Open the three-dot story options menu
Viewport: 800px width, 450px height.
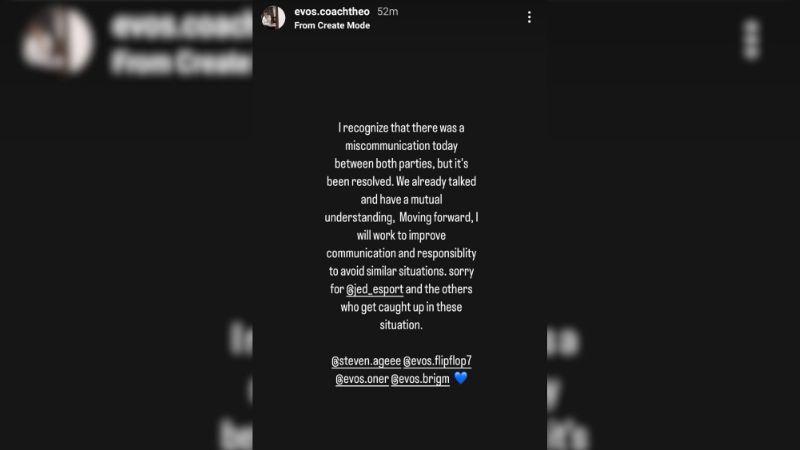[529, 17]
